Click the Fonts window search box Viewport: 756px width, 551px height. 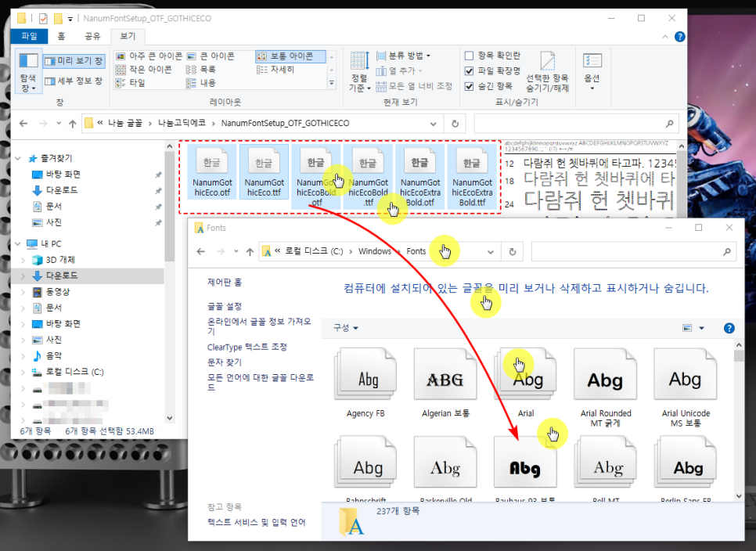click(x=634, y=252)
